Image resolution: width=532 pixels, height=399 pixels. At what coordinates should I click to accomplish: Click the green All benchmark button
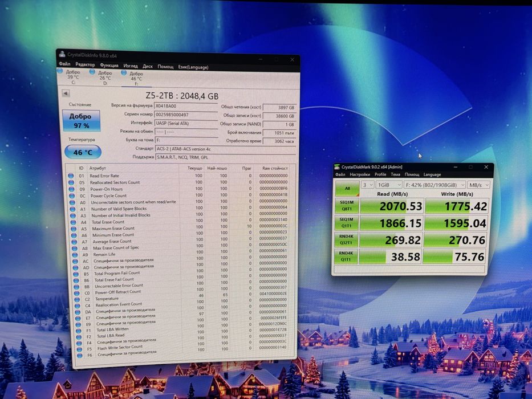(x=347, y=188)
